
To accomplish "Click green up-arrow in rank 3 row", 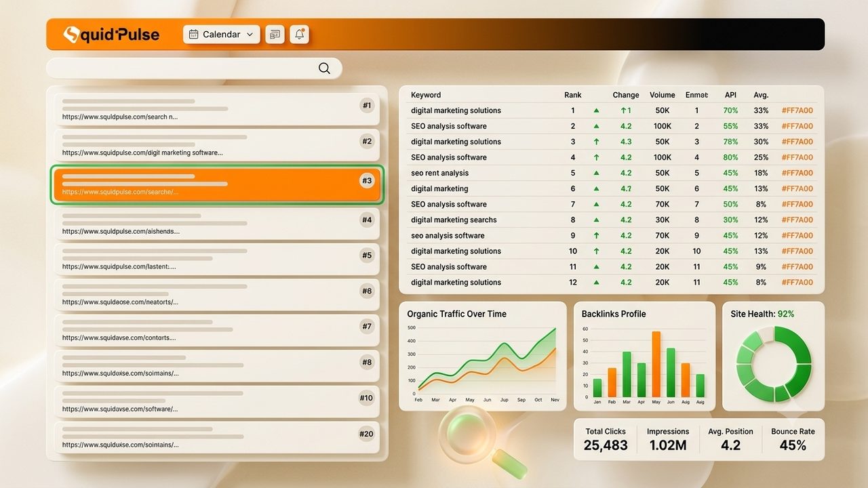I will pos(596,142).
